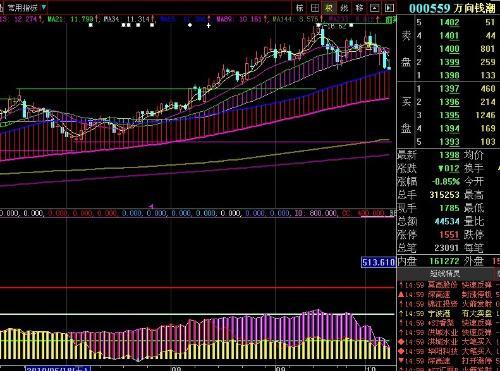Viewport: 500px width, 371px height.
Task: Click the 洪城水业 大笔买入 alert row
Action: 448,342
